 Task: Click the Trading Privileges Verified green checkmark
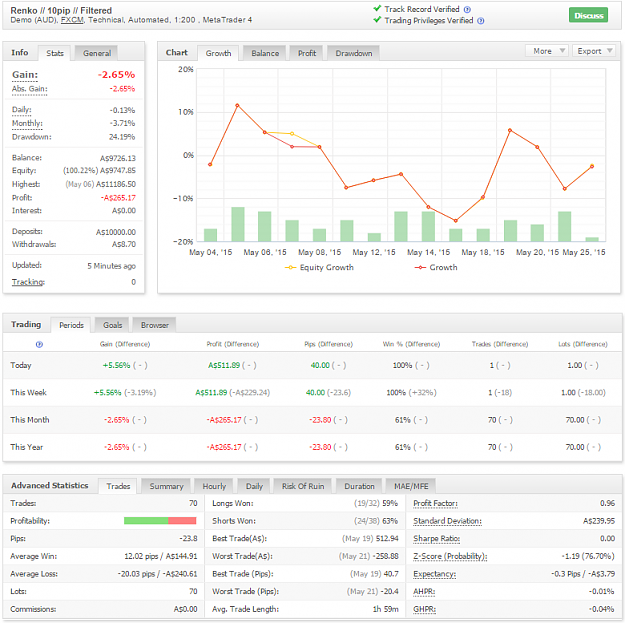(x=377, y=20)
